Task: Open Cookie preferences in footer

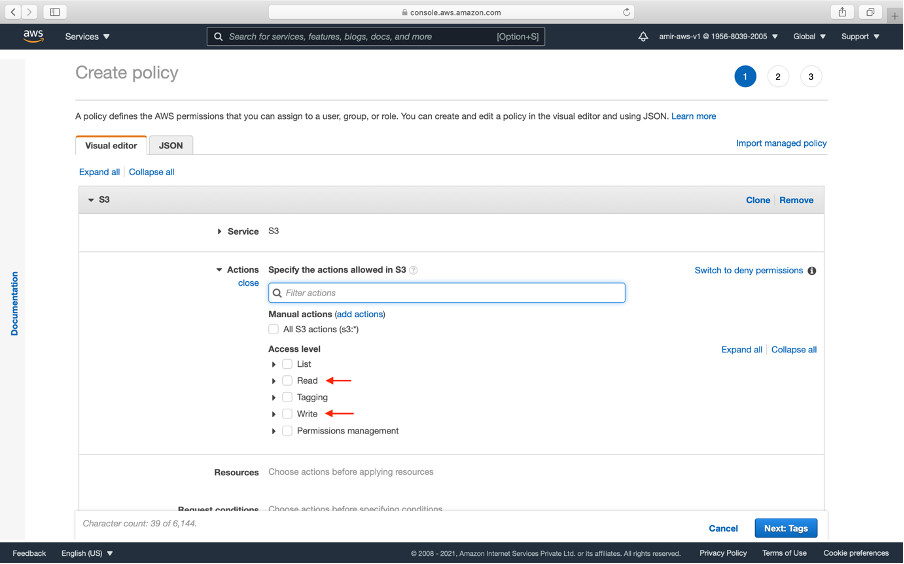Action: pyautogui.click(x=856, y=553)
